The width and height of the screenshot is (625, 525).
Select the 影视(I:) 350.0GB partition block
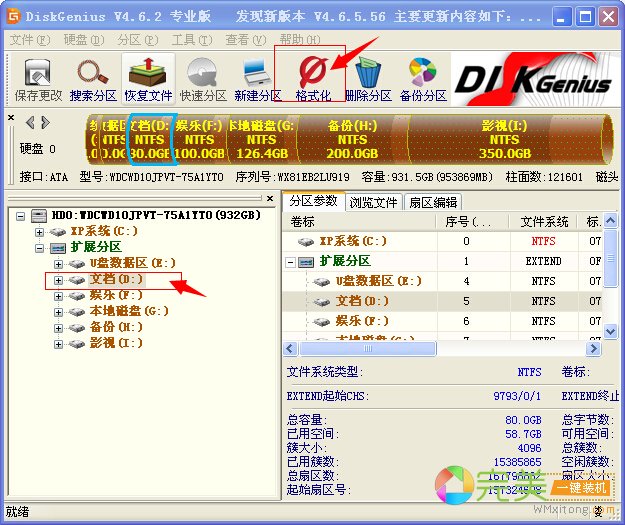pyautogui.click(x=505, y=140)
